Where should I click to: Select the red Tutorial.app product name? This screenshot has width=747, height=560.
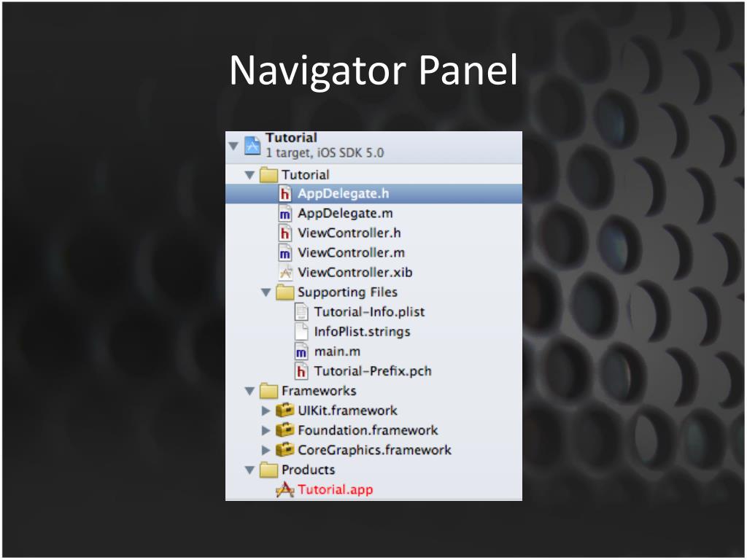(x=336, y=490)
